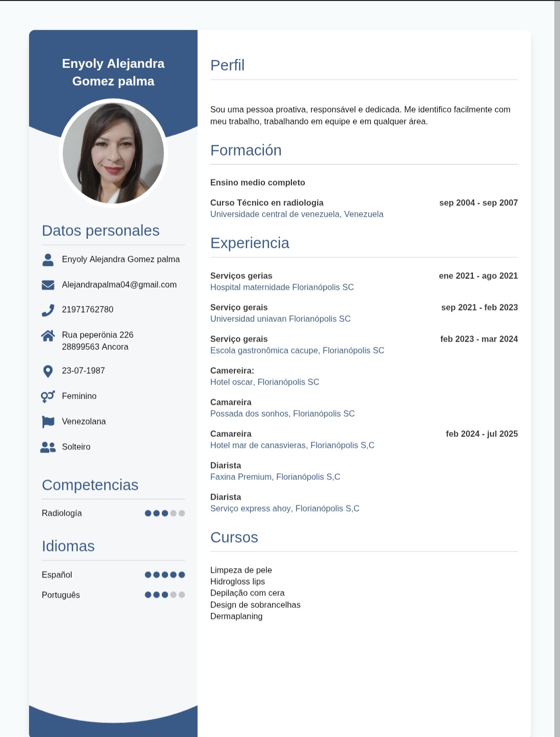Click Hotel mar de canasvieras employer text
The width and height of the screenshot is (560, 737).
[x=292, y=445]
